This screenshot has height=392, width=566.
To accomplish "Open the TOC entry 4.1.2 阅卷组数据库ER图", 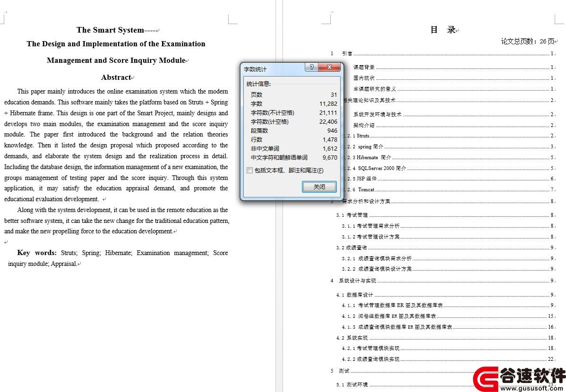I will pos(449,316).
